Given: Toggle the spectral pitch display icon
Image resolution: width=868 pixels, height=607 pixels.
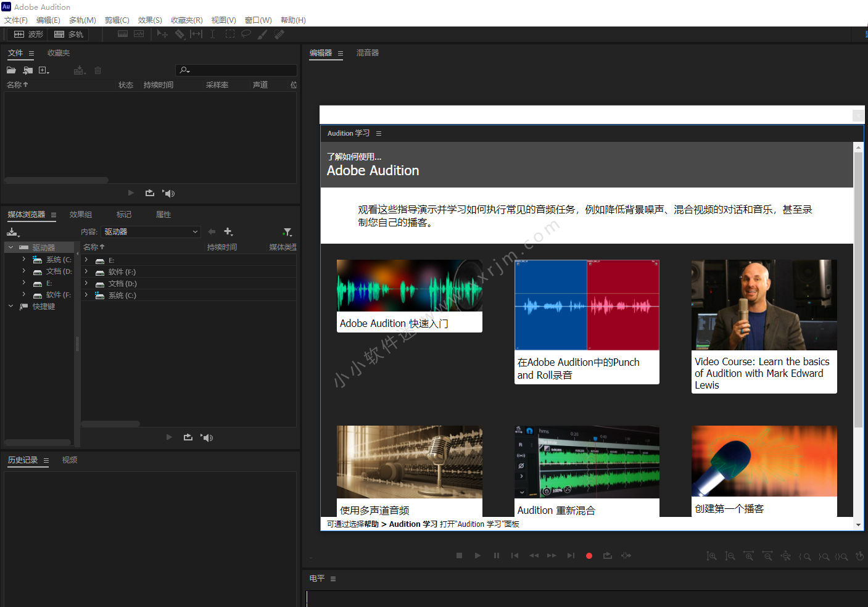Looking at the screenshot, I should (x=139, y=34).
